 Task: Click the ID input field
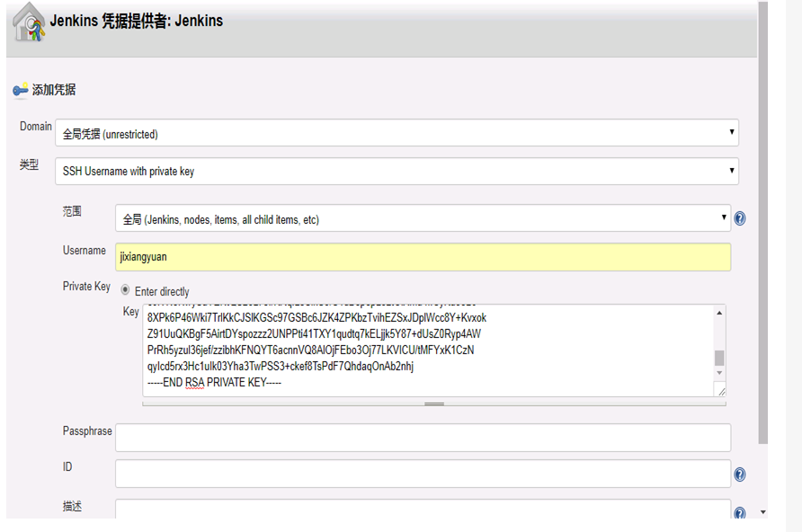[x=423, y=474]
